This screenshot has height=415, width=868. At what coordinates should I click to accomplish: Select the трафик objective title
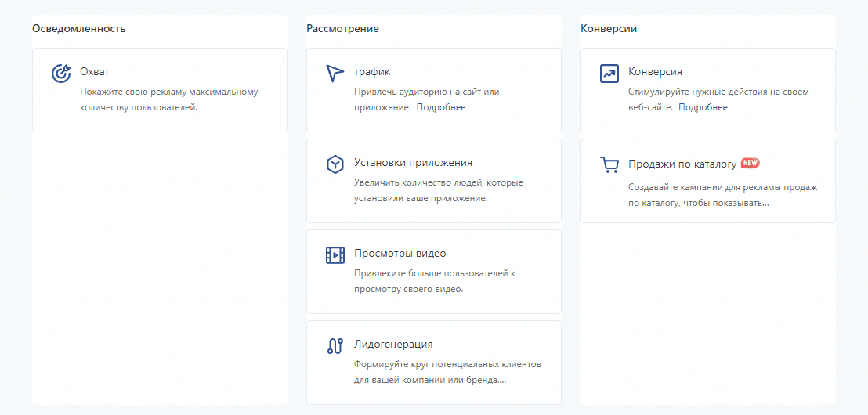[372, 71]
